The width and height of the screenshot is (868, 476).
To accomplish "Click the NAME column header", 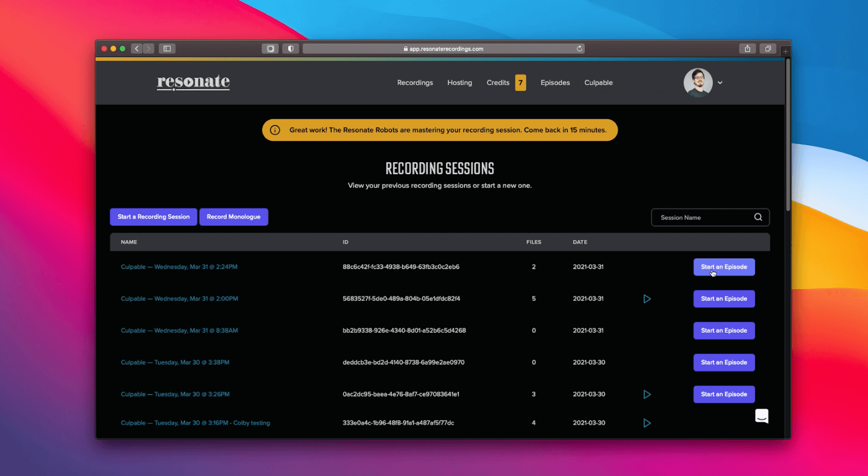I will pos(129,242).
